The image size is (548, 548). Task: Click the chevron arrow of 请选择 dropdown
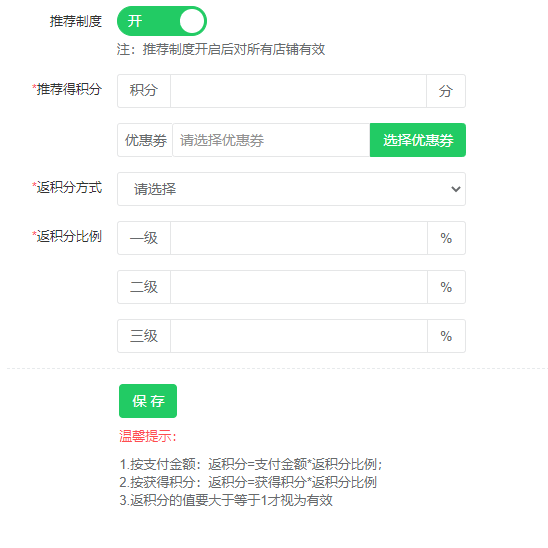(x=456, y=189)
